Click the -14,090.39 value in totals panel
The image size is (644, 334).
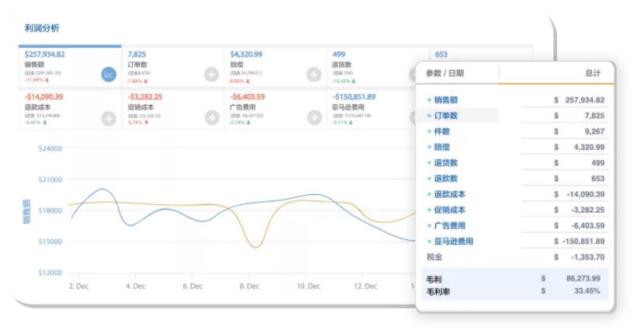click(586, 194)
